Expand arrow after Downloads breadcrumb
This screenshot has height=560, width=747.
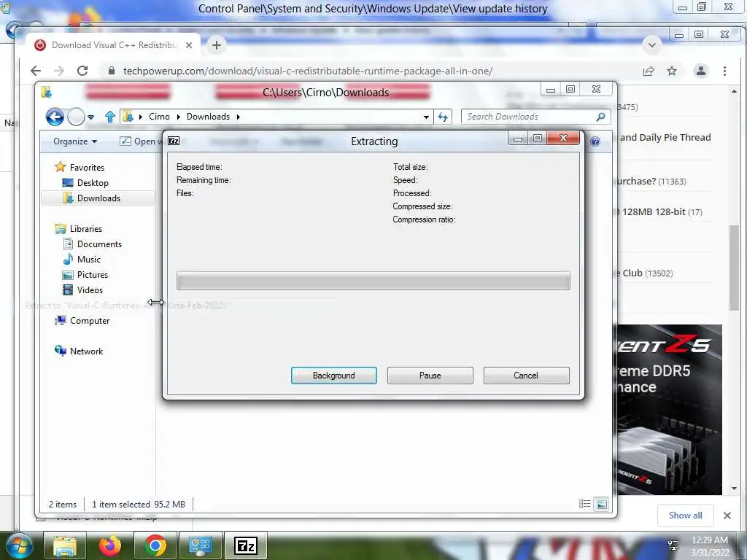click(239, 117)
